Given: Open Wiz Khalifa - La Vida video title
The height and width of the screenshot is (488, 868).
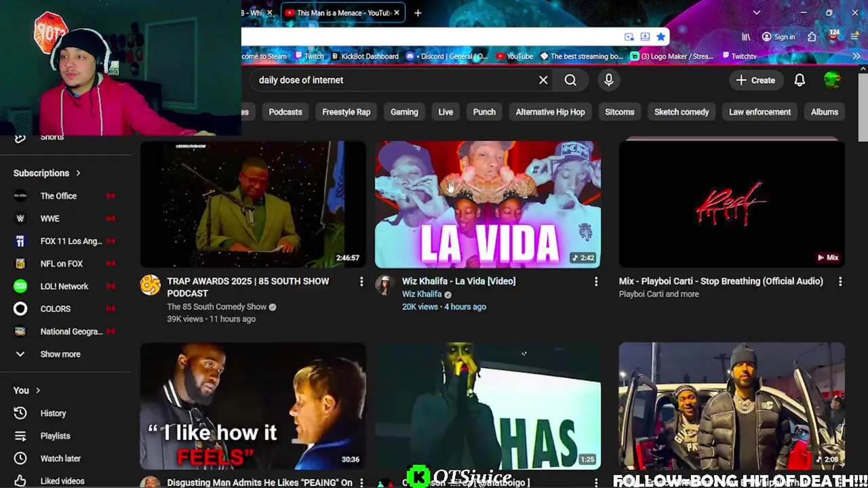Looking at the screenshot, I should click(x=458, y=281).
